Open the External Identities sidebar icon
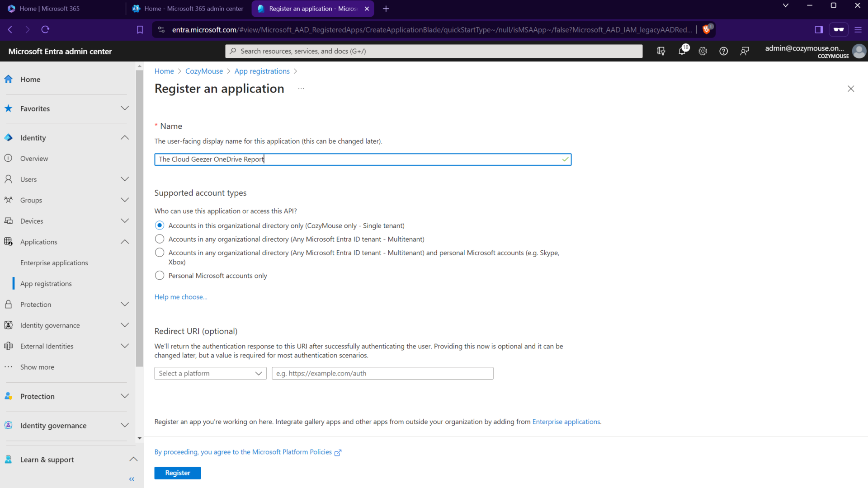 pos(8,346)
